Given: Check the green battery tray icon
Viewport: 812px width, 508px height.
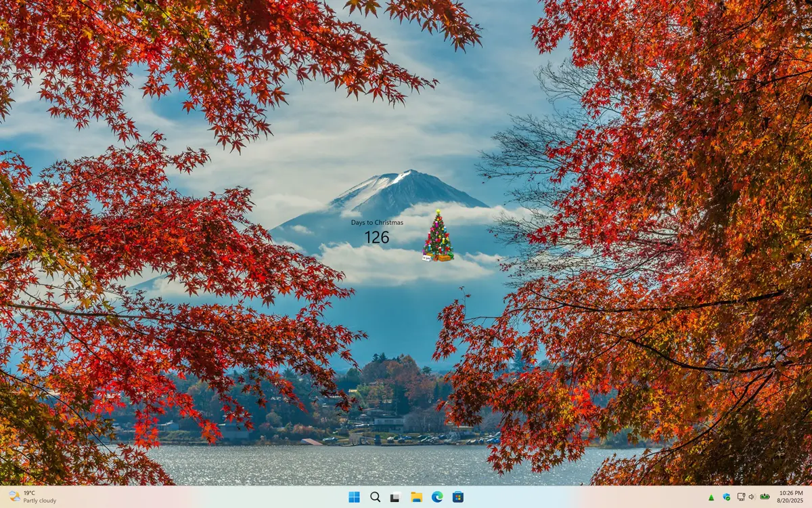Looking at the screenshot, I should [765, 497].
